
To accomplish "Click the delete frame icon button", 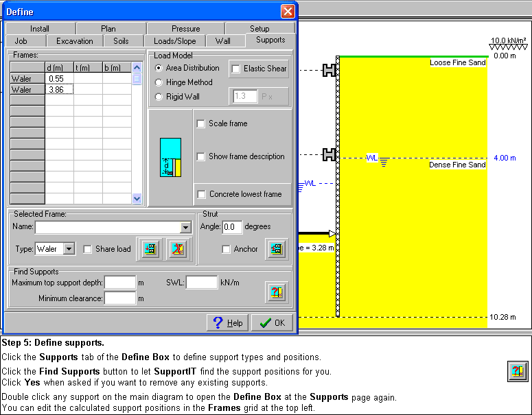I will pyautogui.click(x=178, y=249).
